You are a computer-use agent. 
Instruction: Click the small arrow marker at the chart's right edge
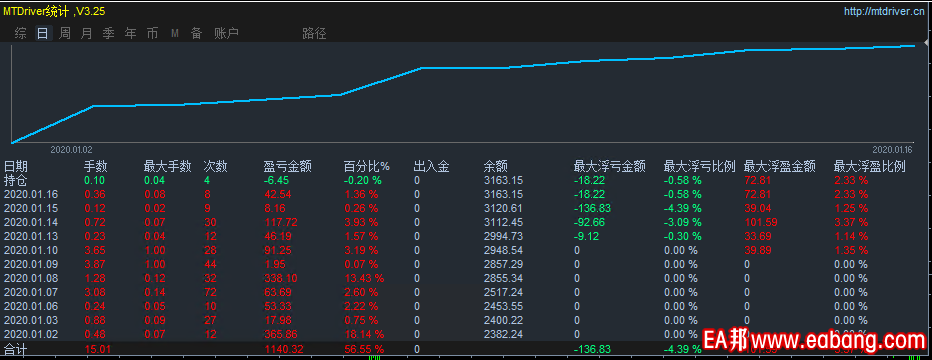pos(926,43)
